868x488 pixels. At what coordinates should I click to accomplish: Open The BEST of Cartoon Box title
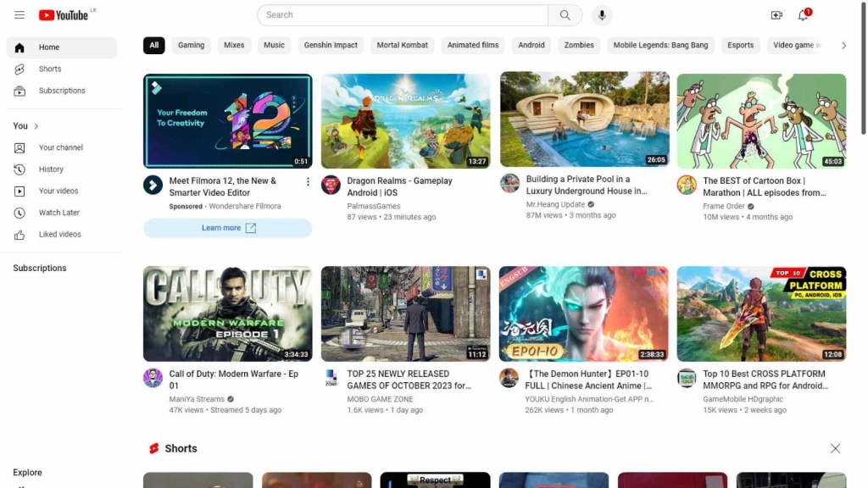coord(765,186)
